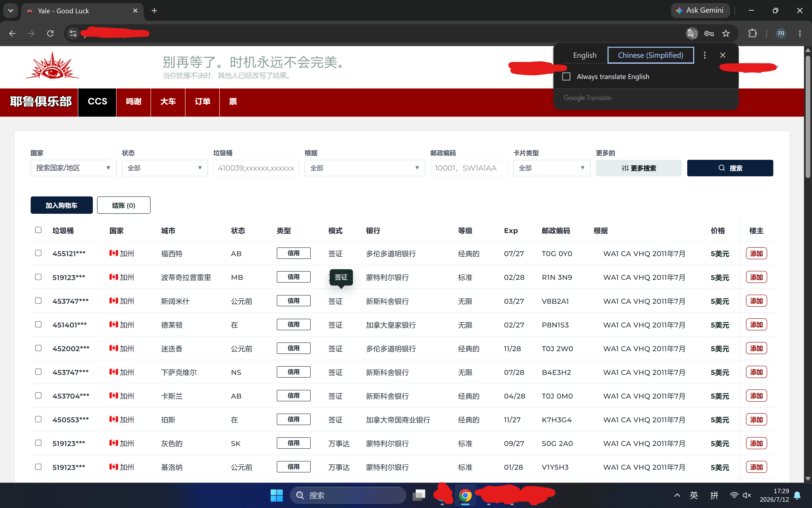
Task: Click the muted volume tray icon
Action: 747,495
